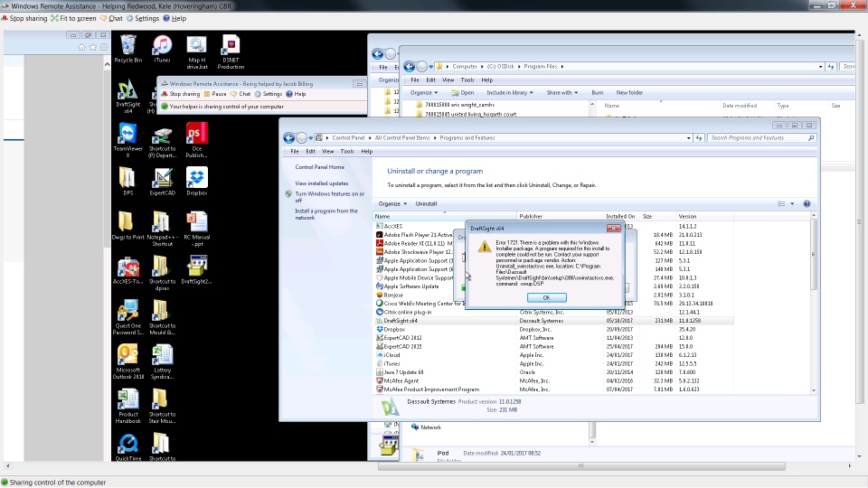
Task: Open Settings in outer Remote Assistance toolbar
Action: (x=143, y=18)
